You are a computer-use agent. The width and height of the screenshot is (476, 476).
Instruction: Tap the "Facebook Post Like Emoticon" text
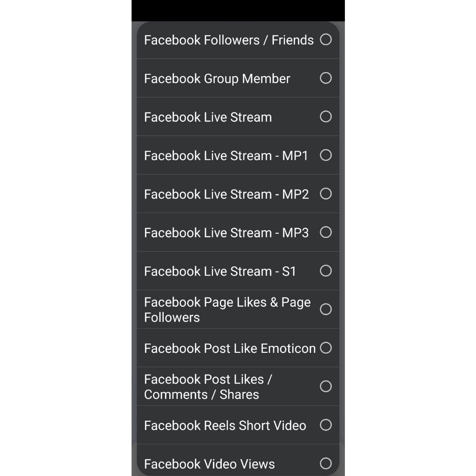pos(230,349)
